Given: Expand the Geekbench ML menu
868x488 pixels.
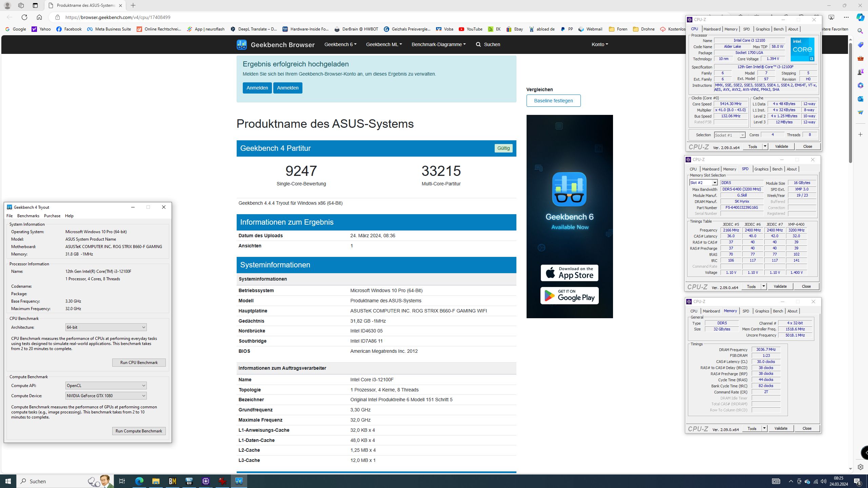Looking at the screenshot, I should (384, 44).
